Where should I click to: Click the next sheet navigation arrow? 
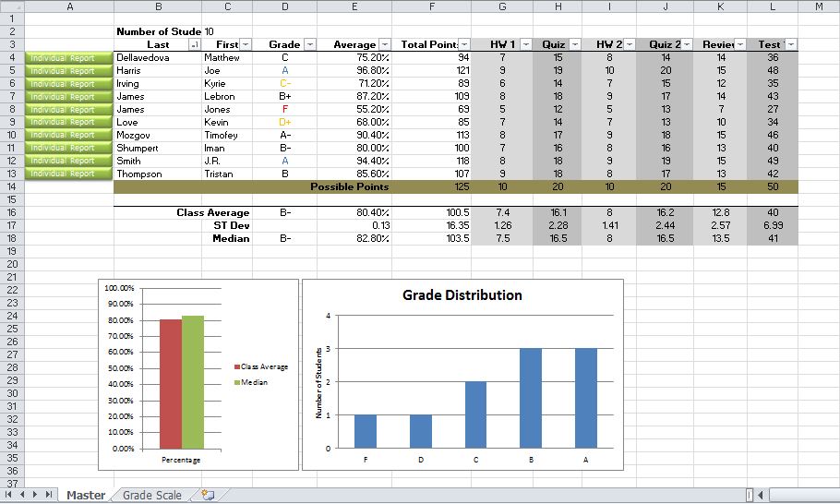point(36,496)
